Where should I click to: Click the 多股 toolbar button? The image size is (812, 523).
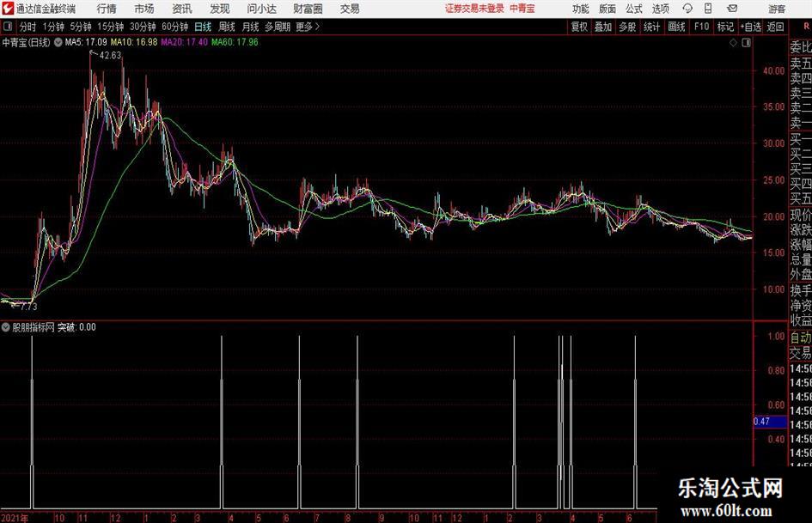pos(627,27)
